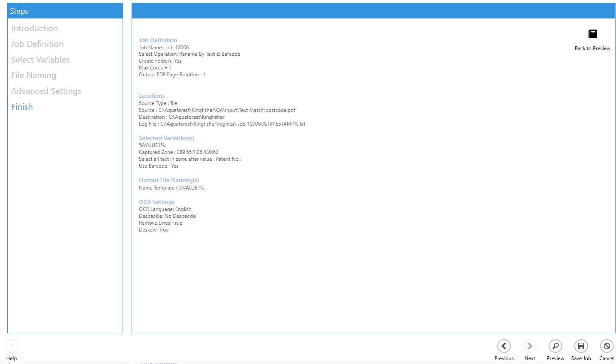Save the job using the floppy disk icon
Screen dimensions: 616x364
(581, 346)
